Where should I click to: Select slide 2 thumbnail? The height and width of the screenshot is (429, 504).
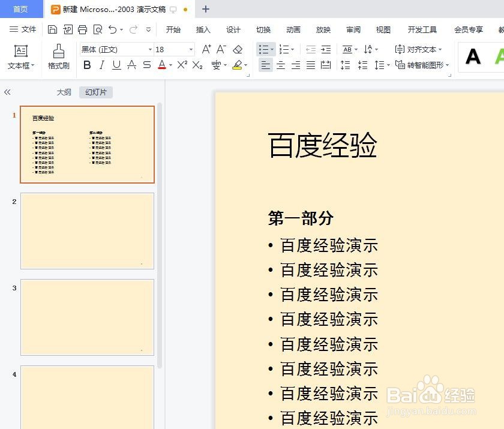coord(88,231)
